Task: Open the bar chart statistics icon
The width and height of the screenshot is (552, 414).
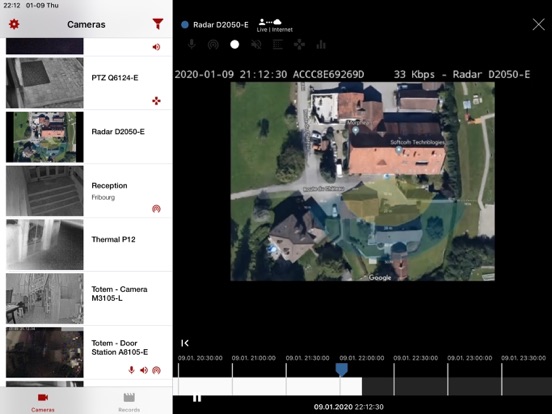Action: 321,45
